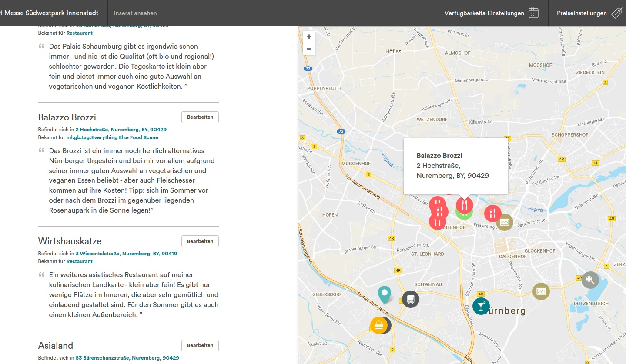Image resolution: width=626 pixels, height=364 pixels.
Task: Click the teal location pin marker near Gebersdorf
Action: 384,294
